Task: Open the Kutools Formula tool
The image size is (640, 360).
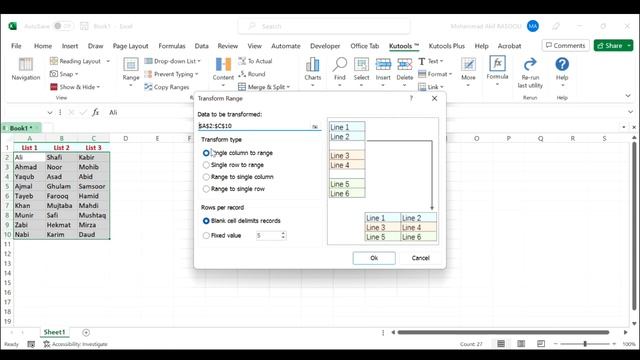Action: pyautogui.click(x=497, y=71)
